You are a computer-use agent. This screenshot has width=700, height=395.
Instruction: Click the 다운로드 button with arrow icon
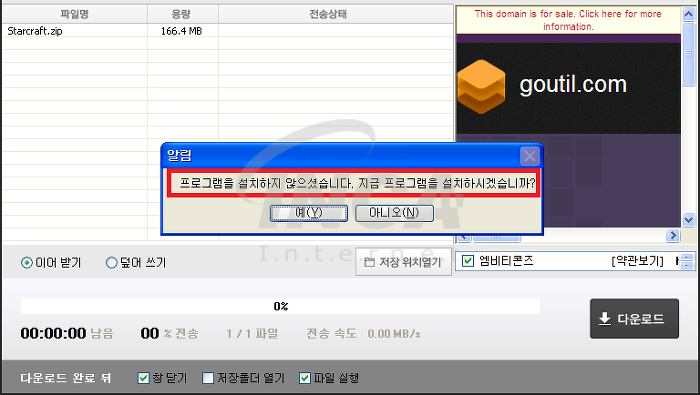tap(634, 319)
